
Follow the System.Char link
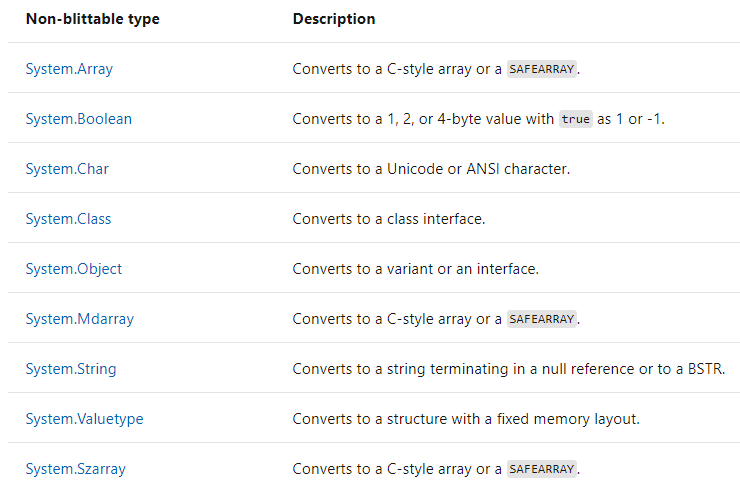(x=67, y=169)
